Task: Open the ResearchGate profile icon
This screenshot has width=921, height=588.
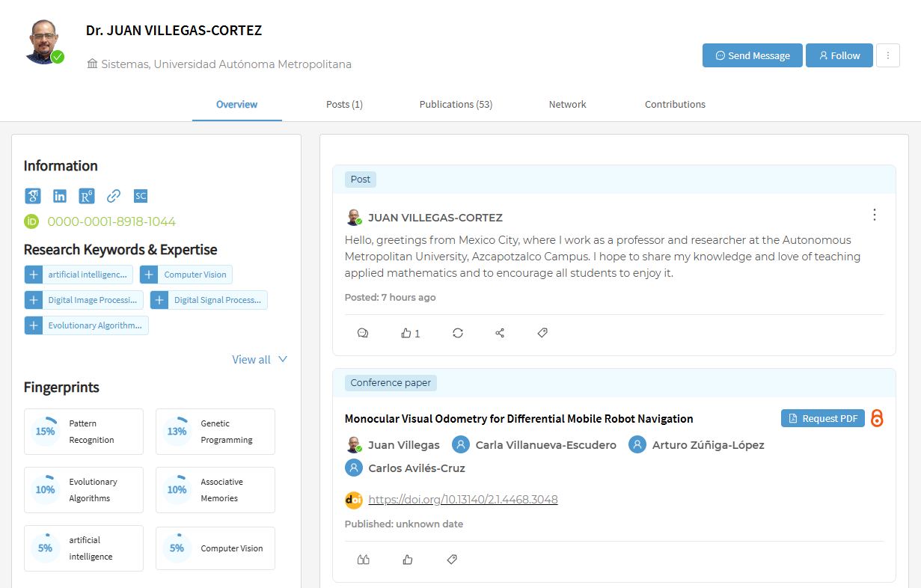Action: coord(87,196)
